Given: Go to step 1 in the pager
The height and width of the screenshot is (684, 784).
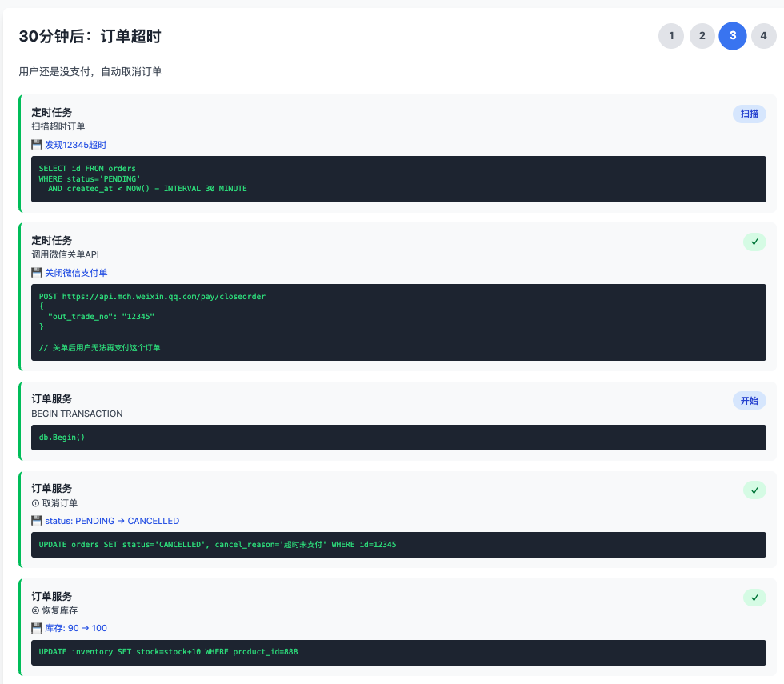Looking at the screenshot, I should [x=671, y=36].
